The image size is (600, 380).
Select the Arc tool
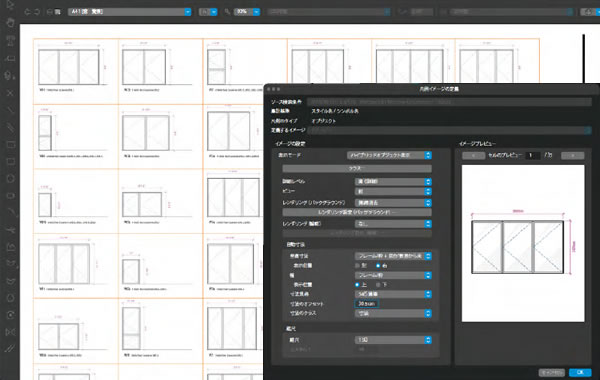(x=11, y=212)
